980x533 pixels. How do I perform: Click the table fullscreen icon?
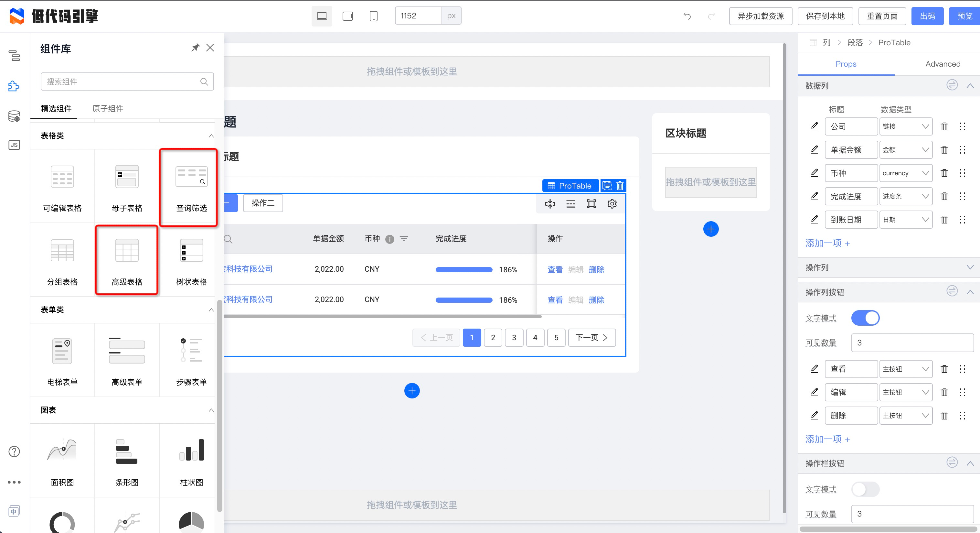(591, 204)
